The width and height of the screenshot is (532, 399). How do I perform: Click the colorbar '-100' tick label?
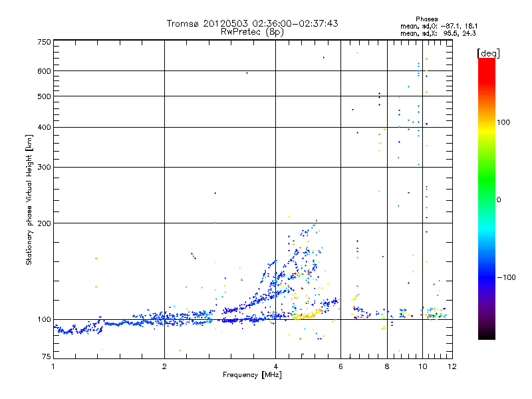click(506, 277)
